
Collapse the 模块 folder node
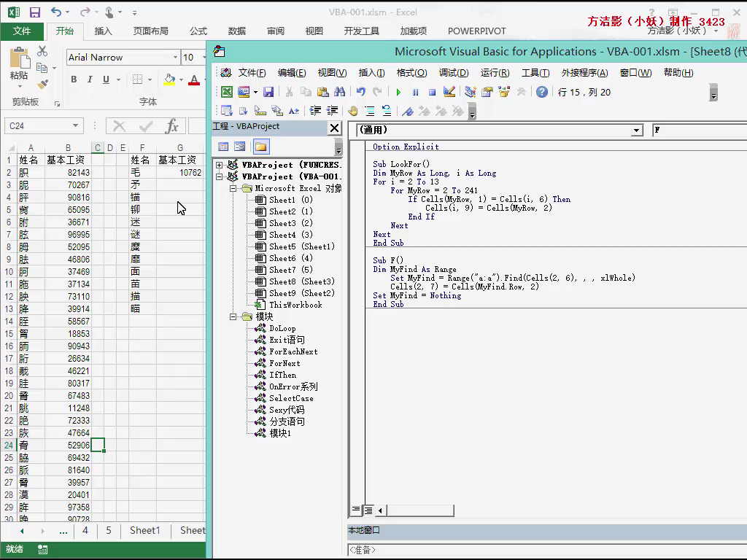[x=233, y=316]
